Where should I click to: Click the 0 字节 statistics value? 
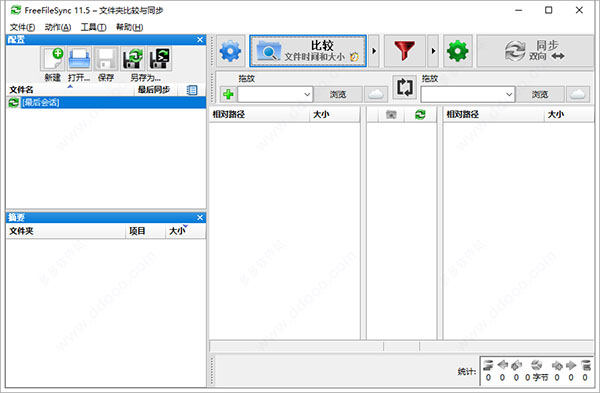pos(536,378)
